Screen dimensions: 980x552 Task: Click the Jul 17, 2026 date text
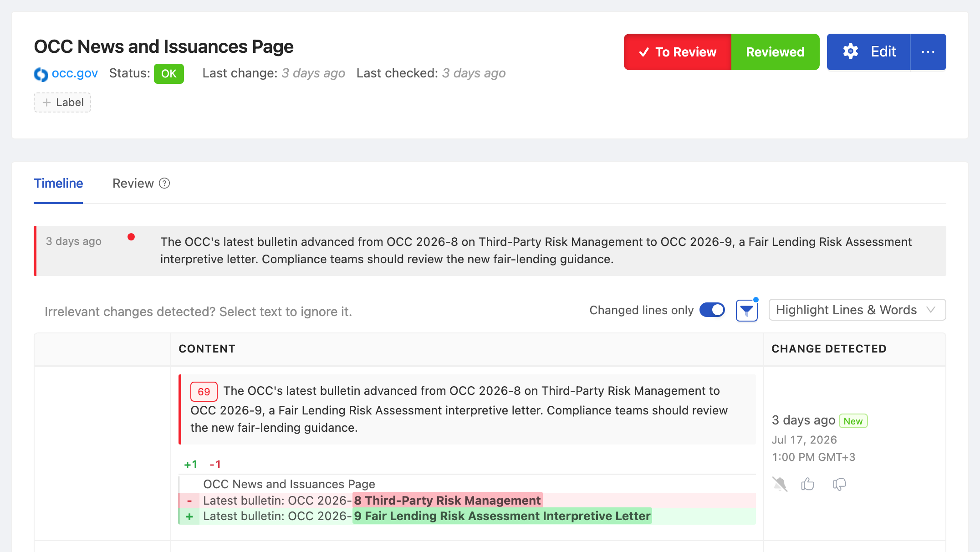point(804,440)
